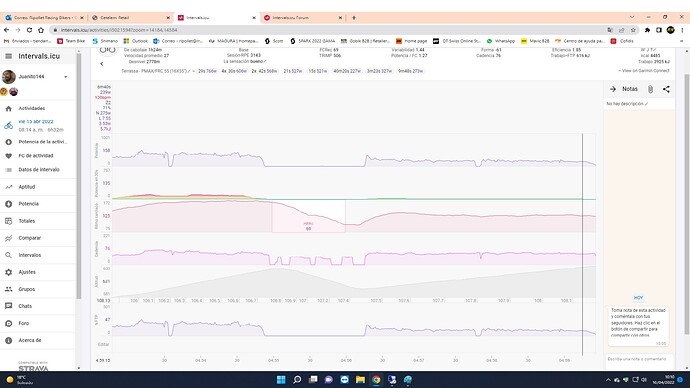Open the Shimano bookmark
690x388 pixels.
pos(105,41)
